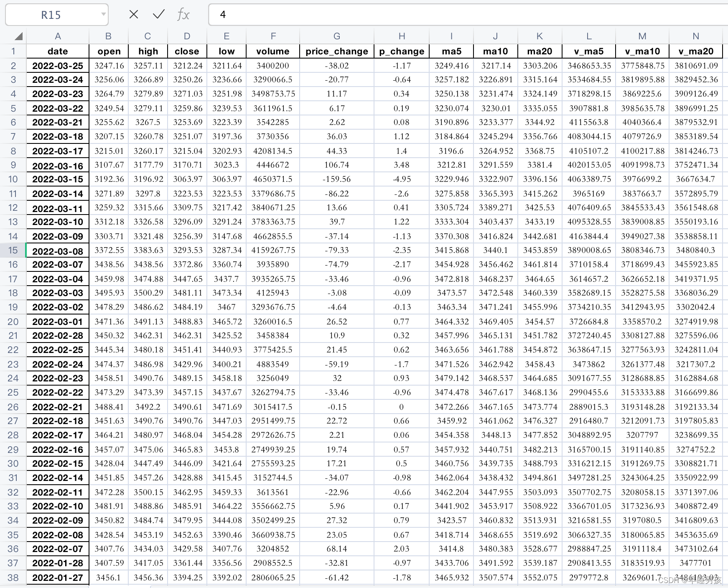Click ma20 value 3381.4
This screenshot has width=728, height=588.
540,165
